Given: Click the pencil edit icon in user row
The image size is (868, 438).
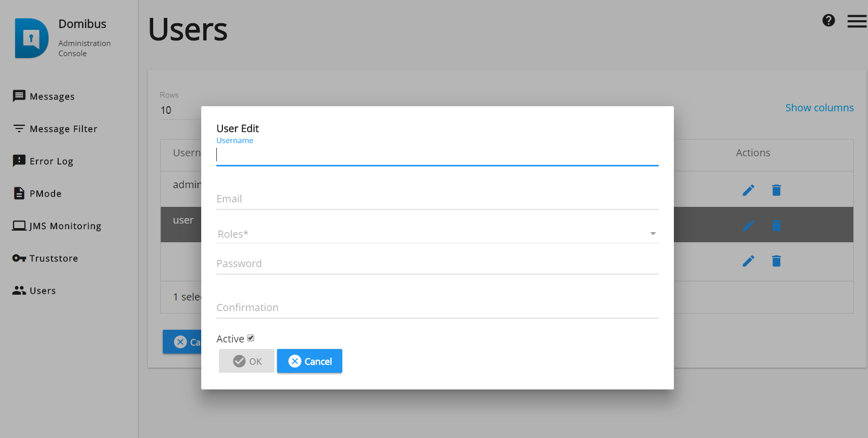Looking at the screenshot, I should [x=749, y=226].
